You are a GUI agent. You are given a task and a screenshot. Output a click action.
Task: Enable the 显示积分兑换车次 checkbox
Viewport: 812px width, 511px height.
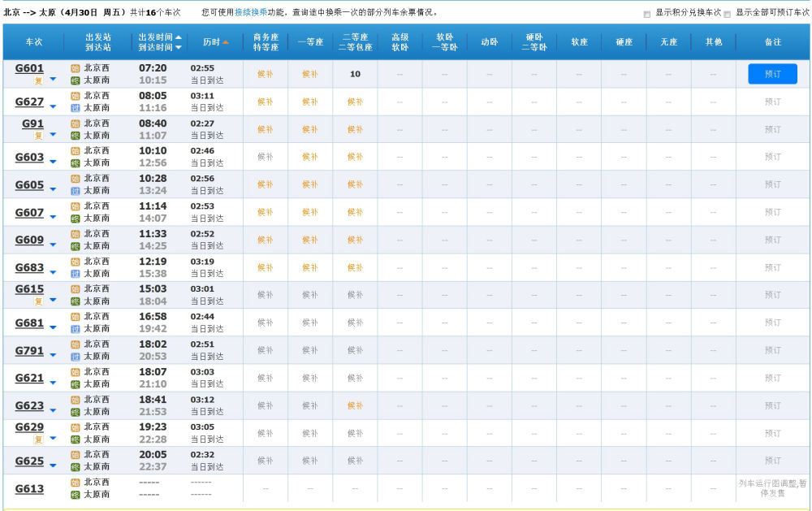pyautogui.click(x=646, y=14)
